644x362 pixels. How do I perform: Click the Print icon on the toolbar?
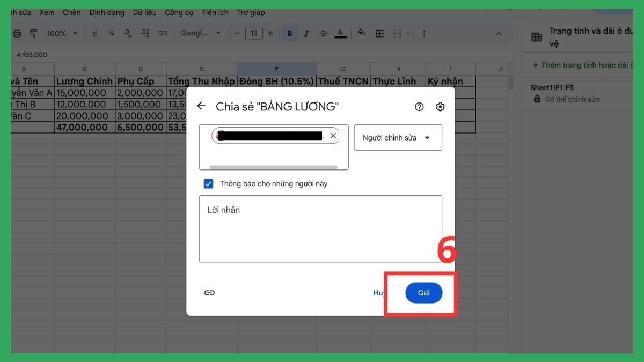17,33
